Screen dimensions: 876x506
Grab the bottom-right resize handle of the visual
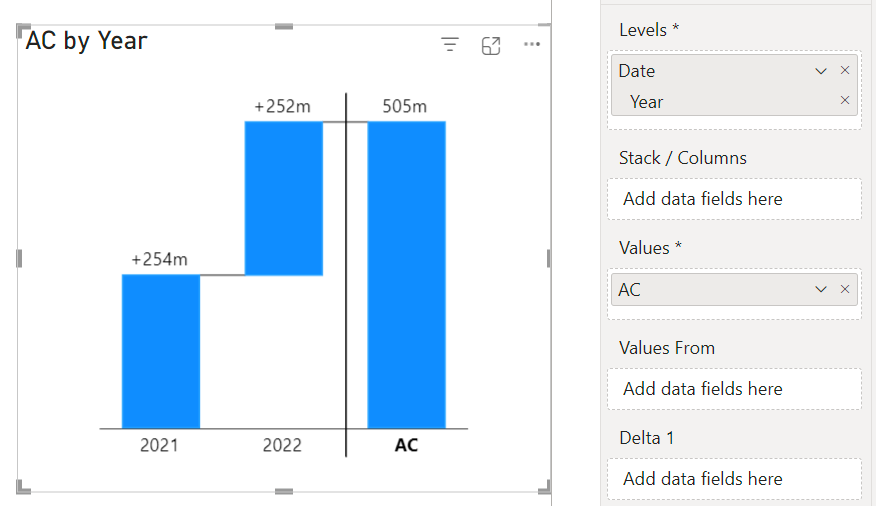click(x=546, y=487)
